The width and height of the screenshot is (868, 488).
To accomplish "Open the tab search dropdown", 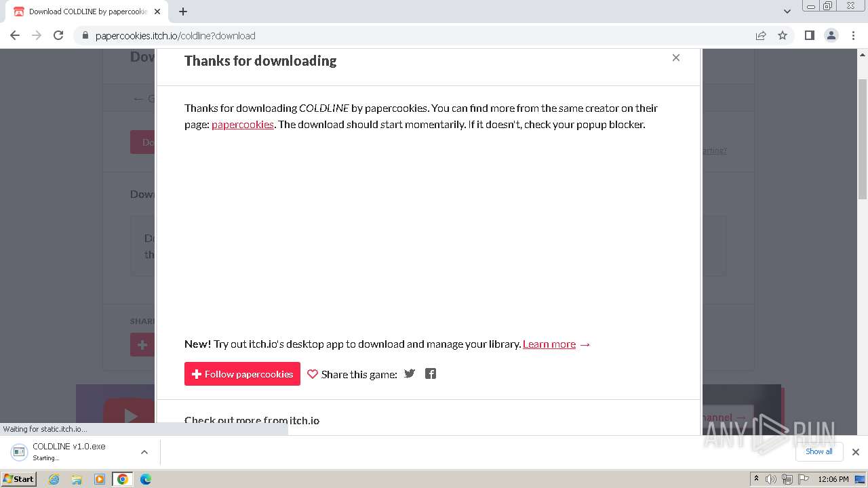I will click(787, 12).
